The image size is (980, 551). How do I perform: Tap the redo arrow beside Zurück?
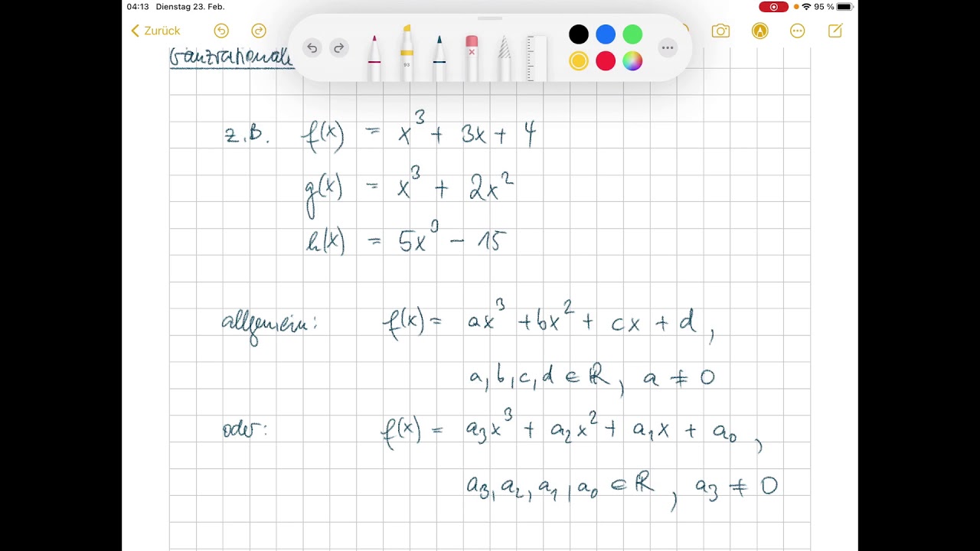(259, 31)
